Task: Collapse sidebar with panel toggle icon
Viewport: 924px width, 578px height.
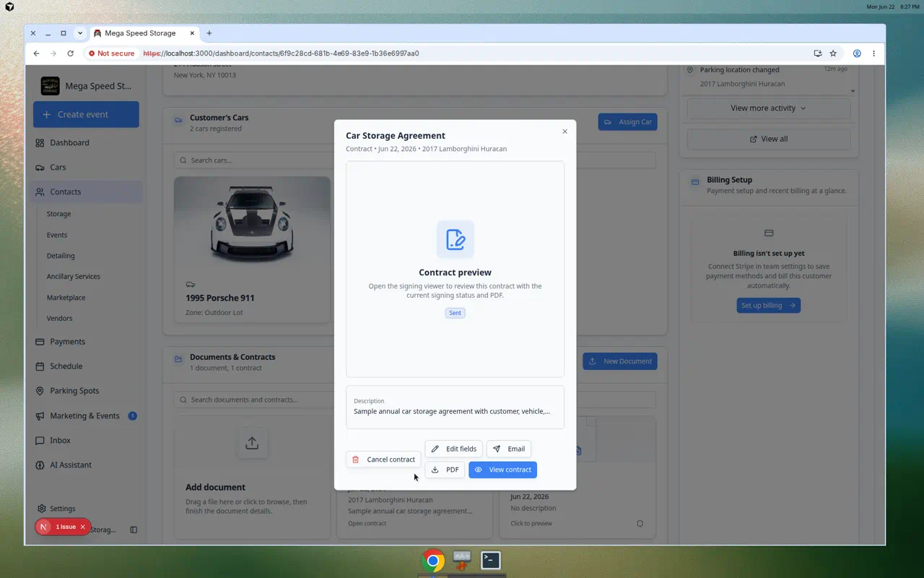Action: [134, 530]
